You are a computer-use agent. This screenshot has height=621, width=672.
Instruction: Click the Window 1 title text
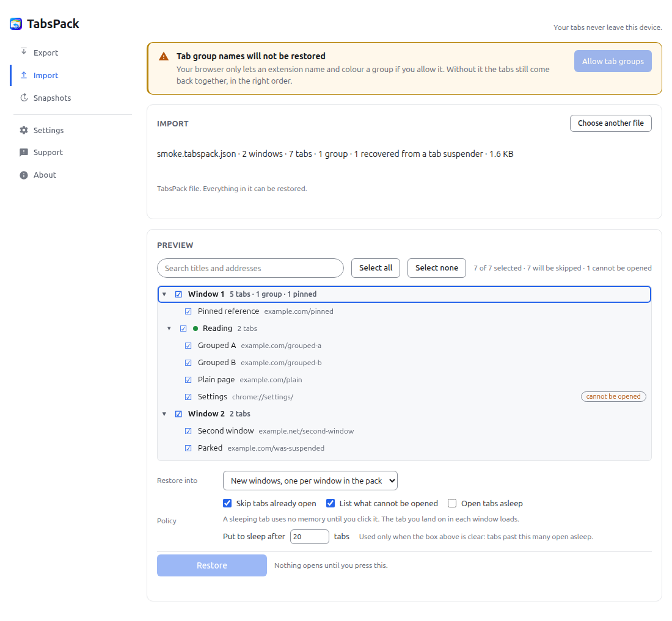tap(206, 294)
